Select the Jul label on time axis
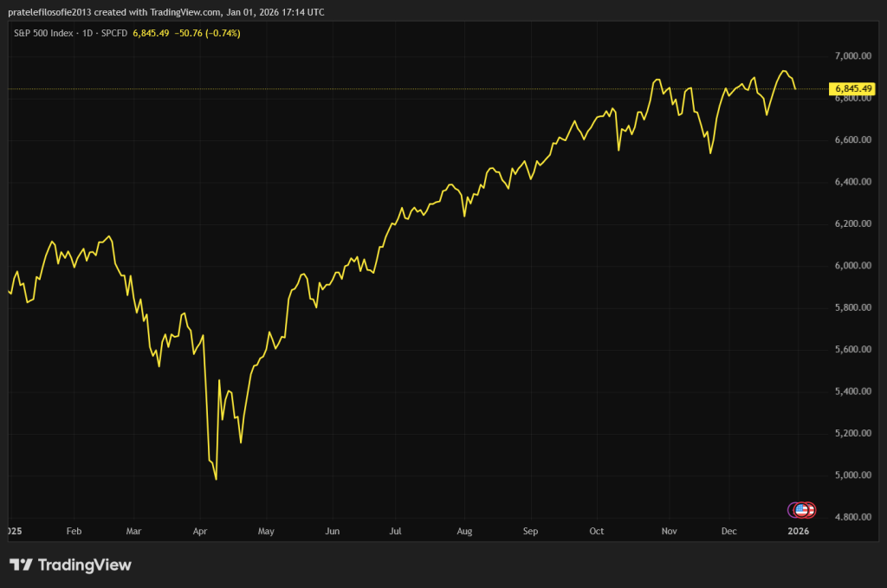This screenshot has height=588, width=887. tap(396, 530)
